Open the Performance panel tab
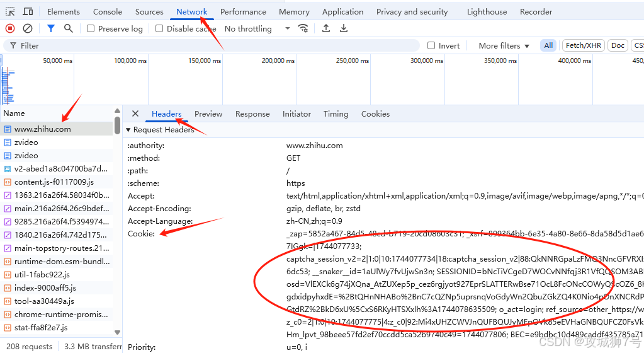 [243, 11]
